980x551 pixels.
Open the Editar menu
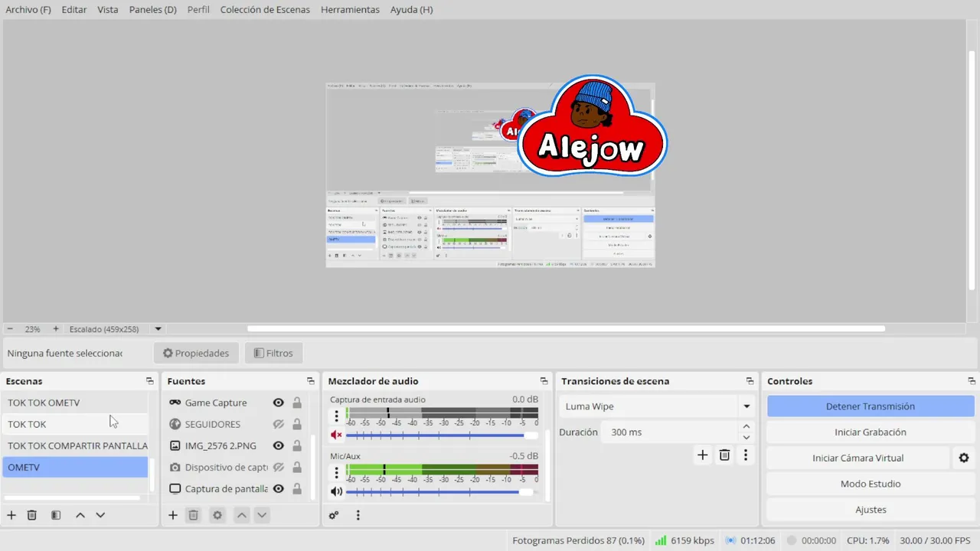pos(74,10)
